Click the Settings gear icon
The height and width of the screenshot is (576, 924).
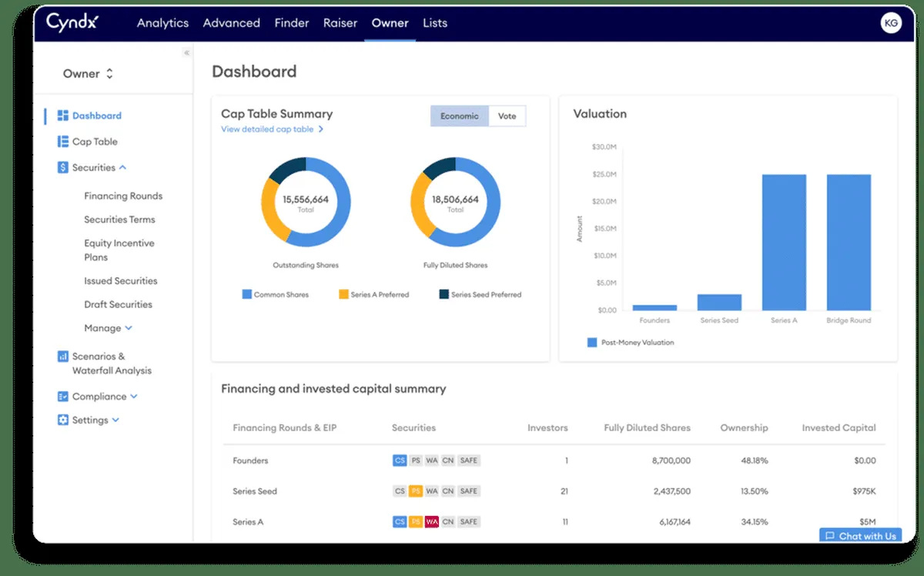click(63, 420)
